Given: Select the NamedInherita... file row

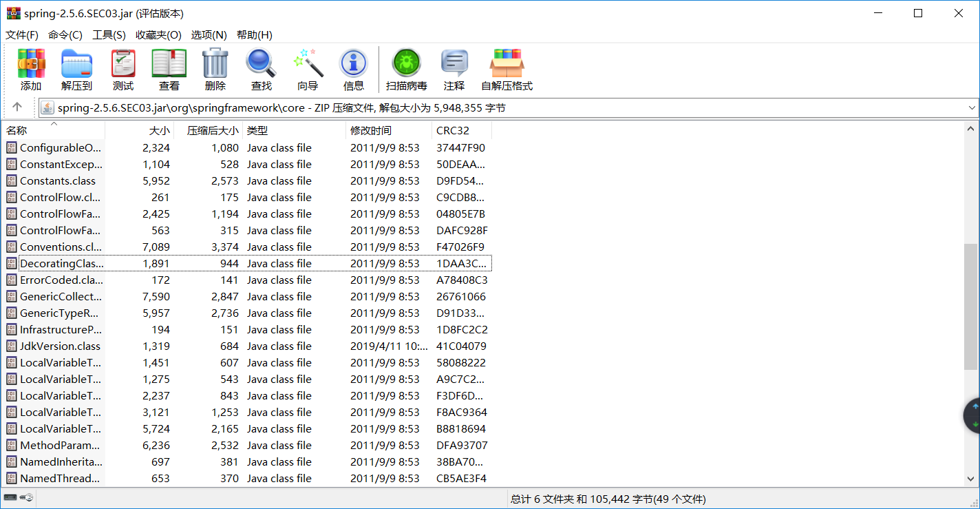Looking at the screenshot, I should coord(247,461).
